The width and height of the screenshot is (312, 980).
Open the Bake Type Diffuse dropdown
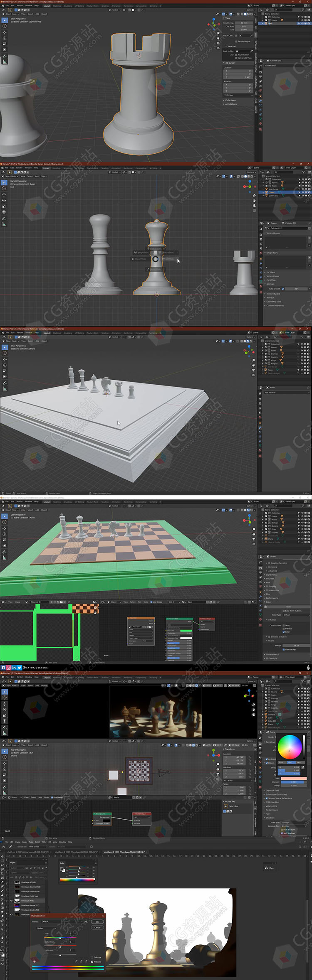(297, 615)
